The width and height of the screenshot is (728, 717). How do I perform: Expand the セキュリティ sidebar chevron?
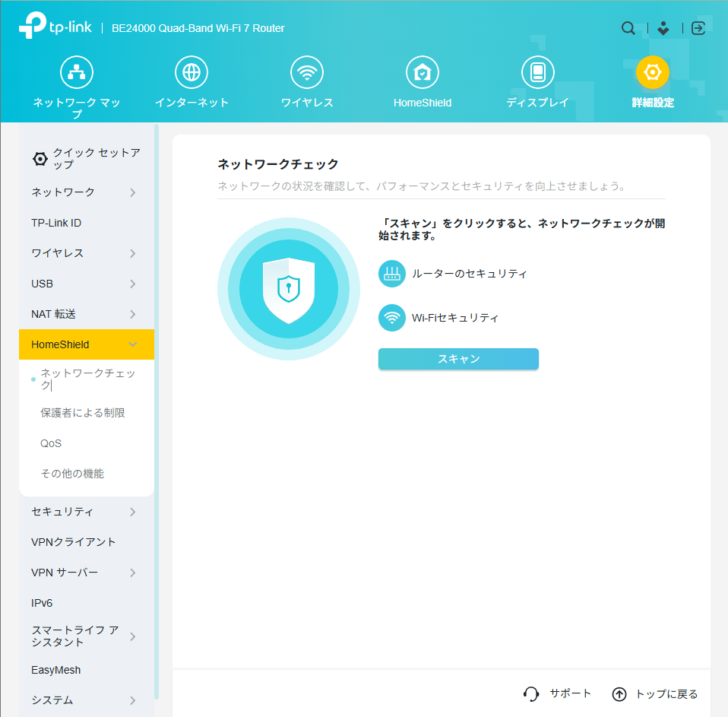click(x=133, y=512)
